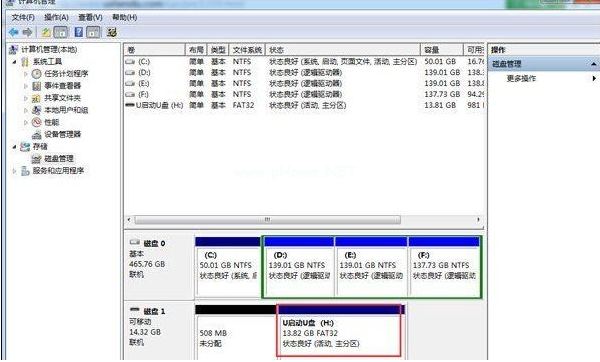Select the 任务计划程序 clock icon
Screen dimensions: 600x362
[36, 73]
